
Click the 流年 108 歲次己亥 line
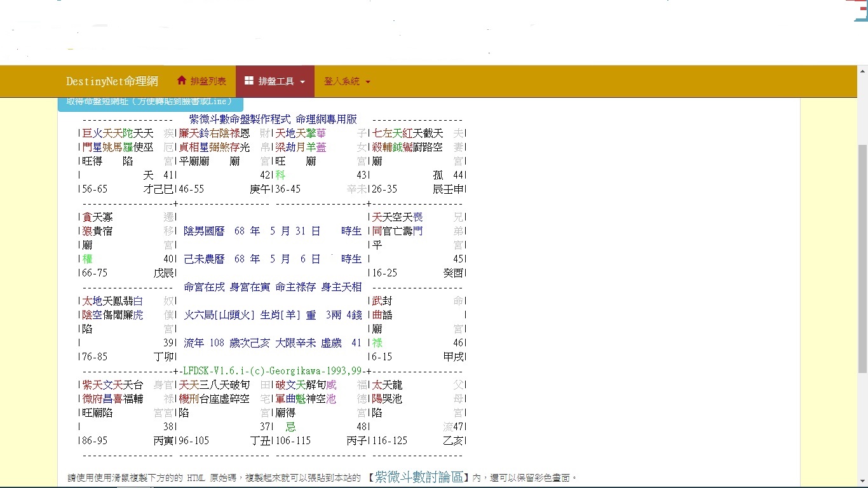(273, 343)
